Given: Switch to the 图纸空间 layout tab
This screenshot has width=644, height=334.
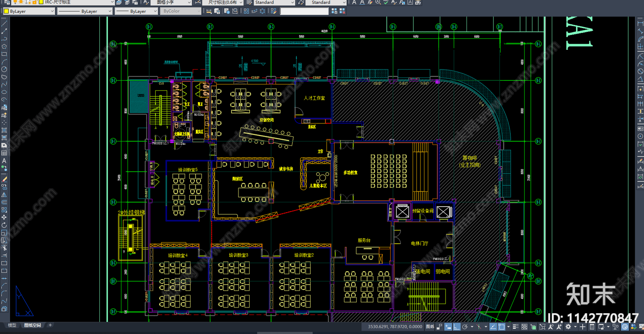Looking at the screenshot, I should tap(32, 325).
